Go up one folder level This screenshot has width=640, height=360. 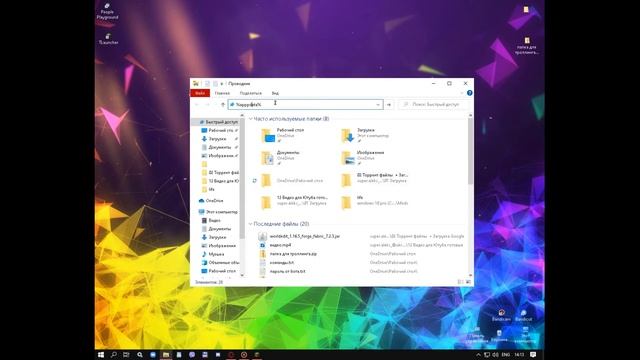click(222, 104)
